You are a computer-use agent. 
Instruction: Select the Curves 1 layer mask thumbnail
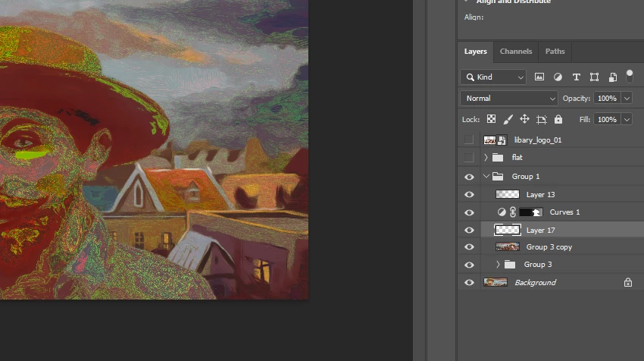point(531,212)
